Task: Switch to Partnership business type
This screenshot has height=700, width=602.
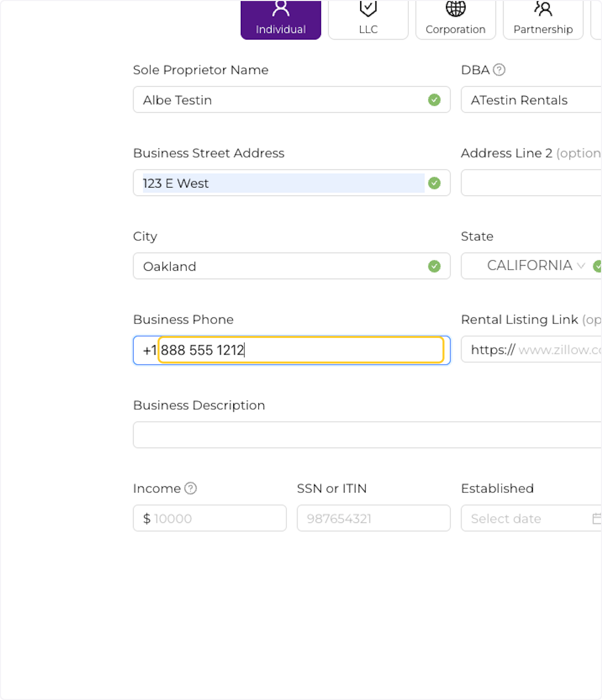Action: click(x=543, y=20)
